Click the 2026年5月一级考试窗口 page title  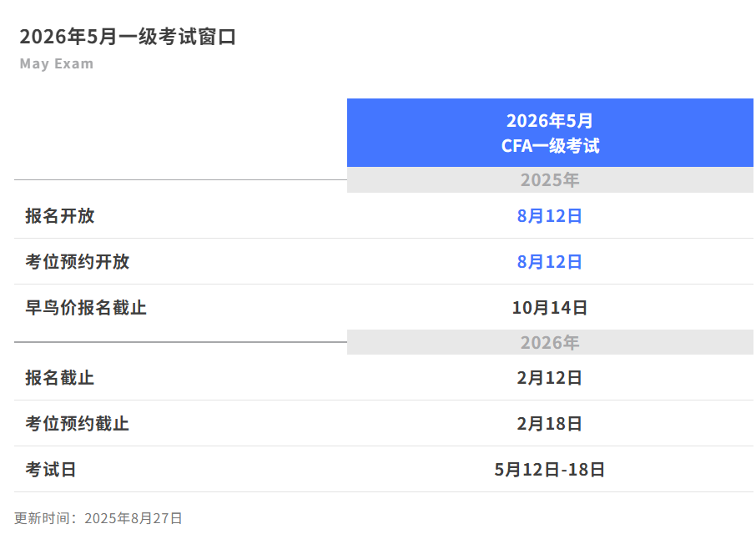tap(128, 37)
